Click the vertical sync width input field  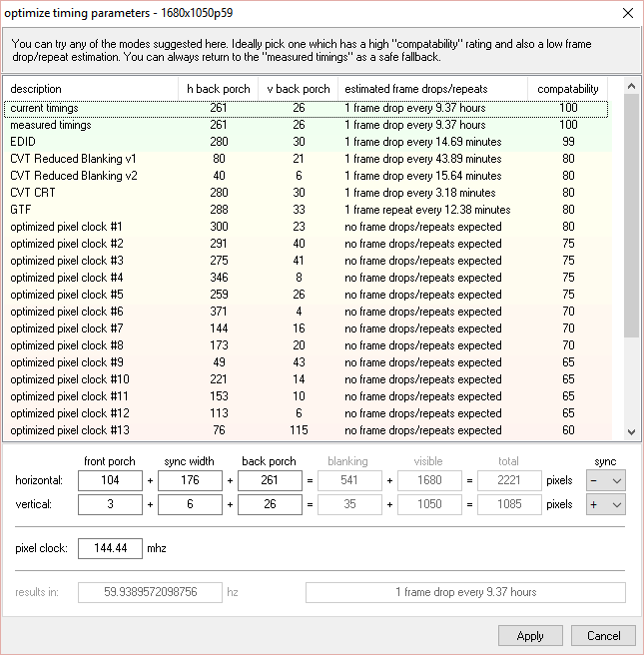pyautogui.click(x=190, y=505)
